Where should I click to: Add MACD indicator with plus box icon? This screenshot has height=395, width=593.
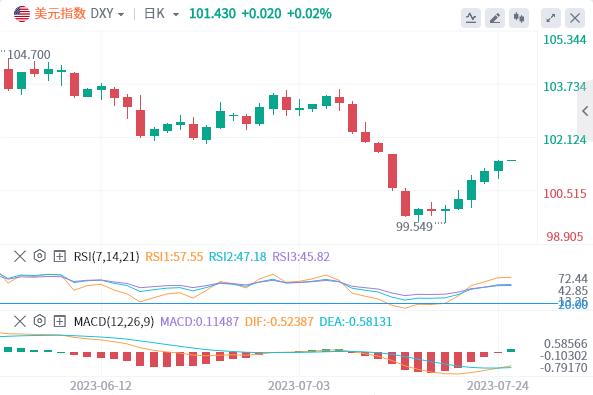[x=60, y=321]
